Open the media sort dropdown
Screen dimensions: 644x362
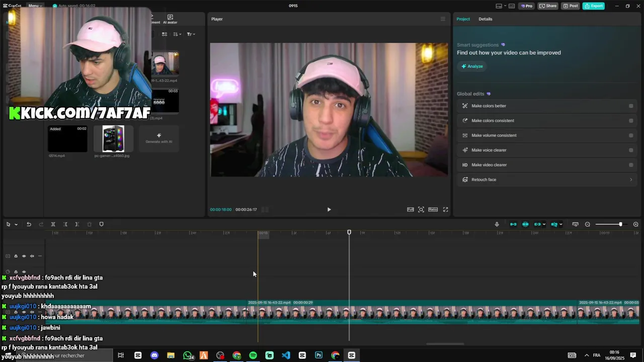177,34
